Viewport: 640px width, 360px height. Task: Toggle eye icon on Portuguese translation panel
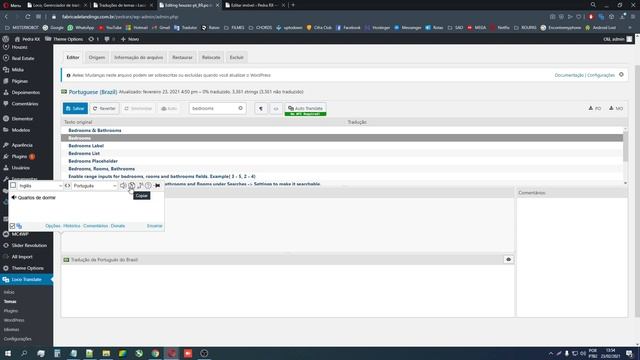(x=509, y=260)
